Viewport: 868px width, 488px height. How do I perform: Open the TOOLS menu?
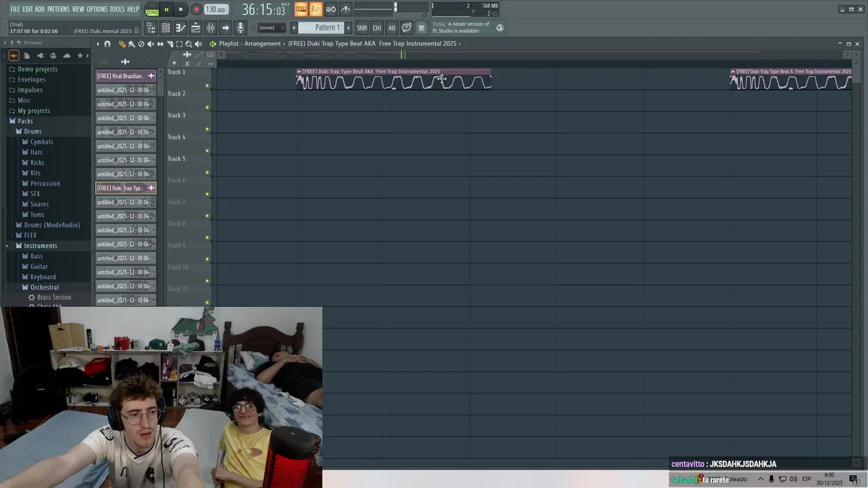point(117,9)
